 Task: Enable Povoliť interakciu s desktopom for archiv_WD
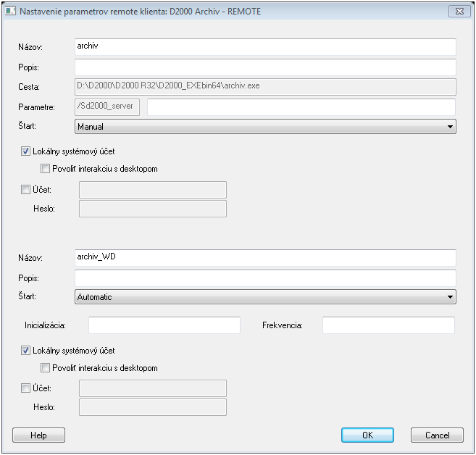click(x=46, y=368)
